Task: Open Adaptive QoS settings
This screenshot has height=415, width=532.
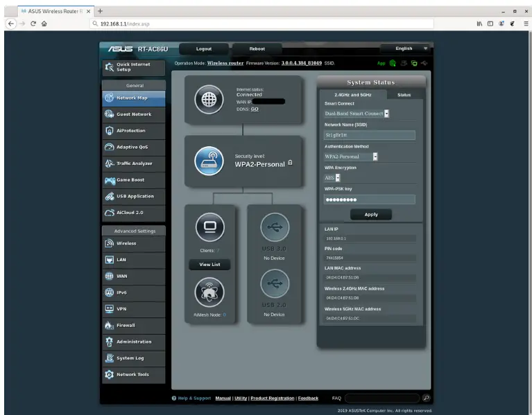Action: [x=134, y=147]
